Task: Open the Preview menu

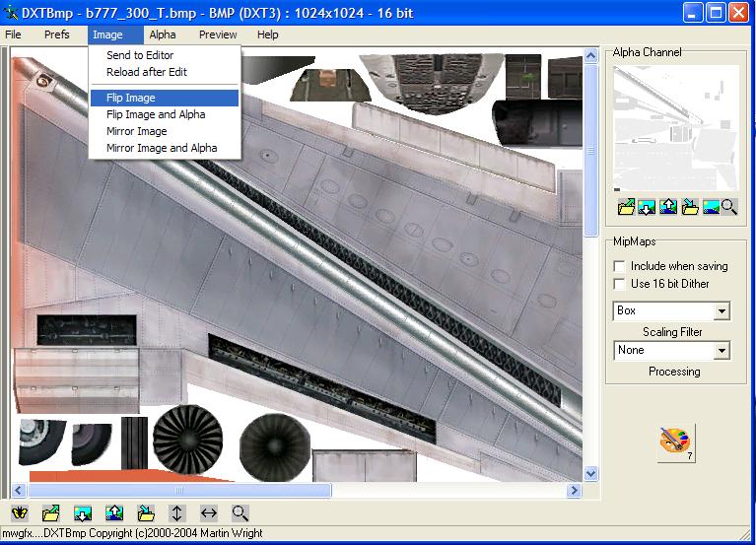Action: click(218, 34)
